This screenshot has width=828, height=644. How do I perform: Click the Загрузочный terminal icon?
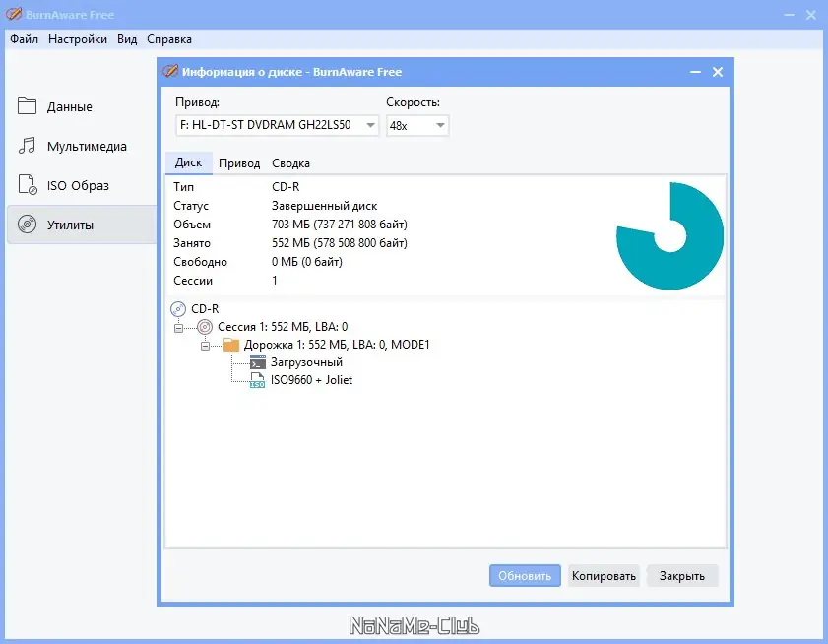[258, 362]
